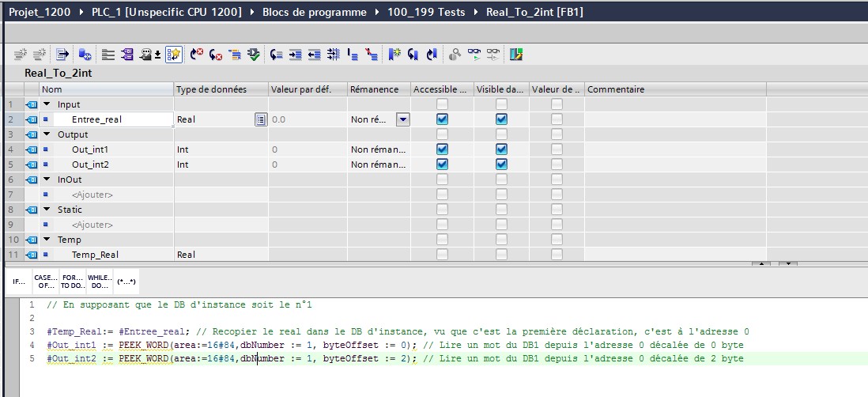
Task: Click the gray list lines toolbar icon
Action: click(x=108, y=55)
